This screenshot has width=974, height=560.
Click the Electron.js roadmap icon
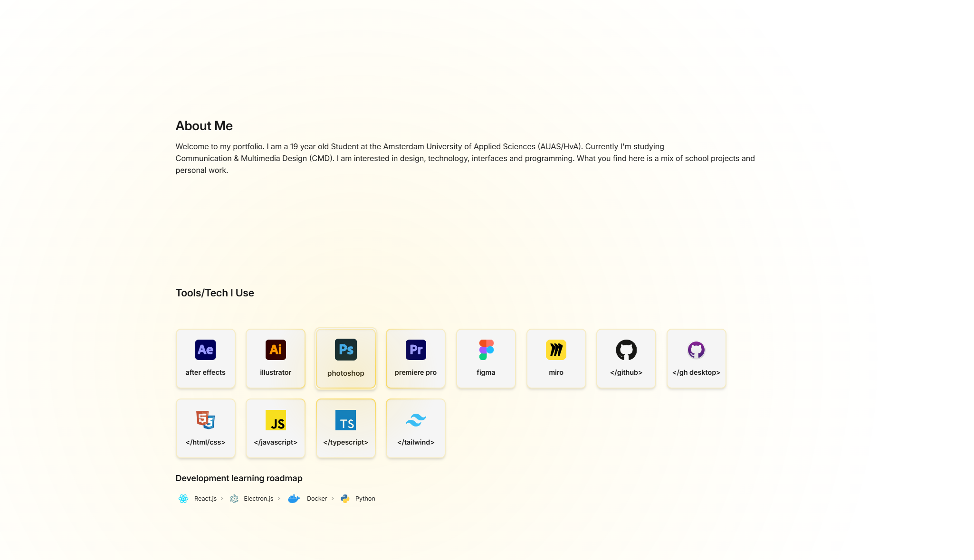234,499
